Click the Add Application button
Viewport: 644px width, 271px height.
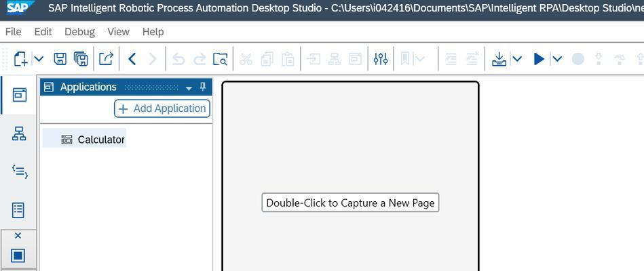tap(162, 108)
